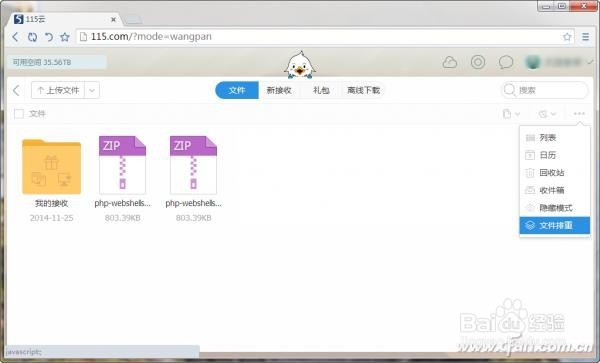Switch to the 新接收 tab
The image size is (600, 363).
pyautogui.click(x=279, y=91)
